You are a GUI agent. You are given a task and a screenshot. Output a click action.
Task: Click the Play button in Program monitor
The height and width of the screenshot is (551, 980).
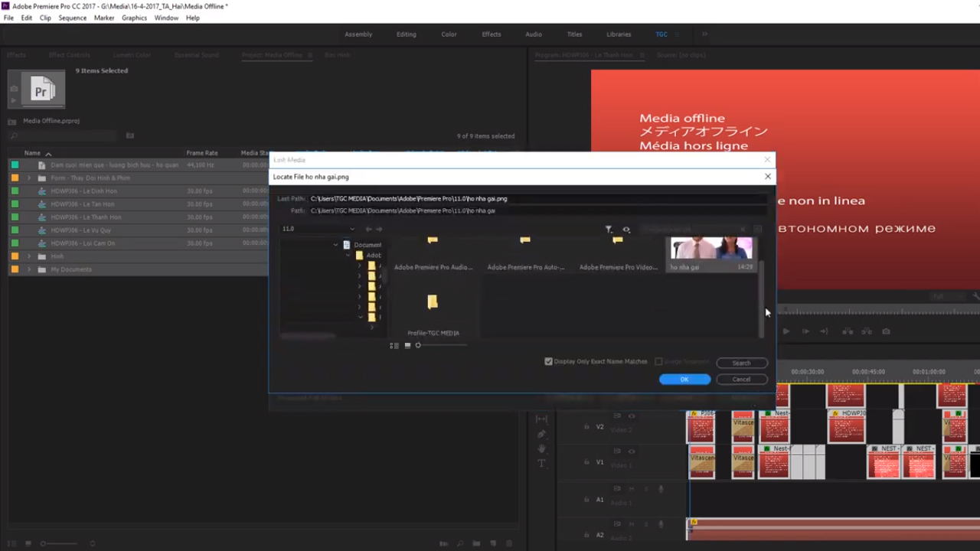coord(786,331)
